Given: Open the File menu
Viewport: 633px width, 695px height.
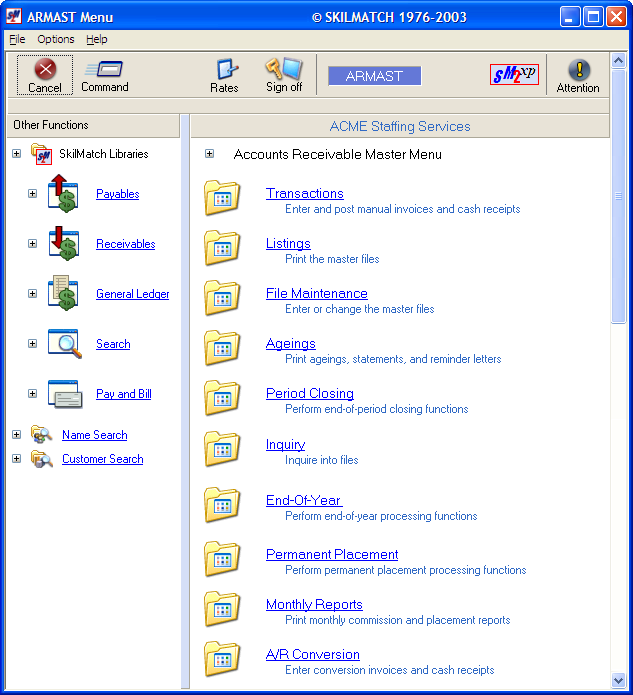Looking at the screenshot, I should click(x=17, y=39).
